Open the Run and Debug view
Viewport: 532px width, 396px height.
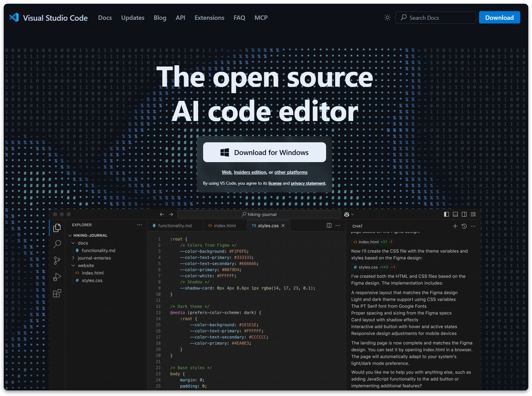click(x=57, y=277)
